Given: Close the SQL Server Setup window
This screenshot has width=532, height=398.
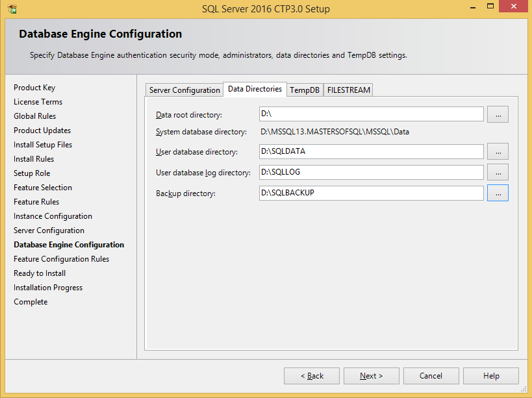Looking at the screenshot, I should [513, 6].
